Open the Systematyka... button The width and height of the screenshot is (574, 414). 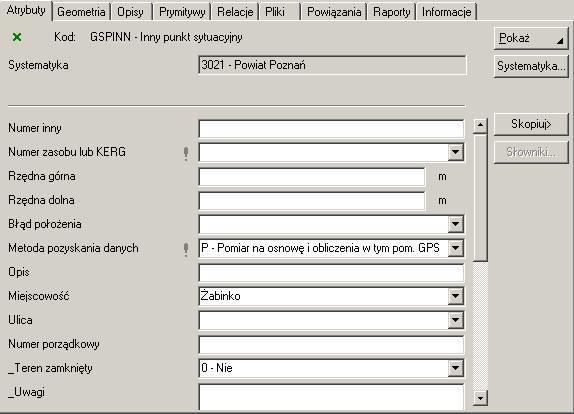coord(531,66)
